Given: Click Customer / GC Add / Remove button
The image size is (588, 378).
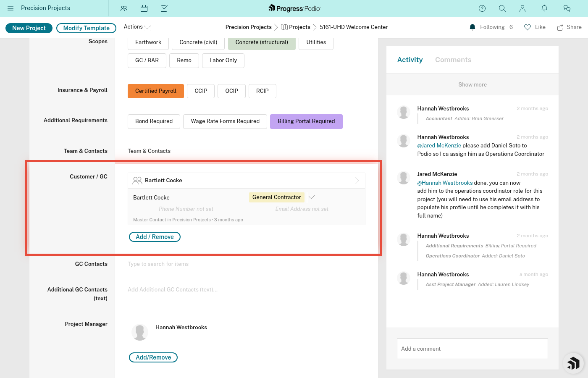Looking at the screenshot, I should click(155, 237).
